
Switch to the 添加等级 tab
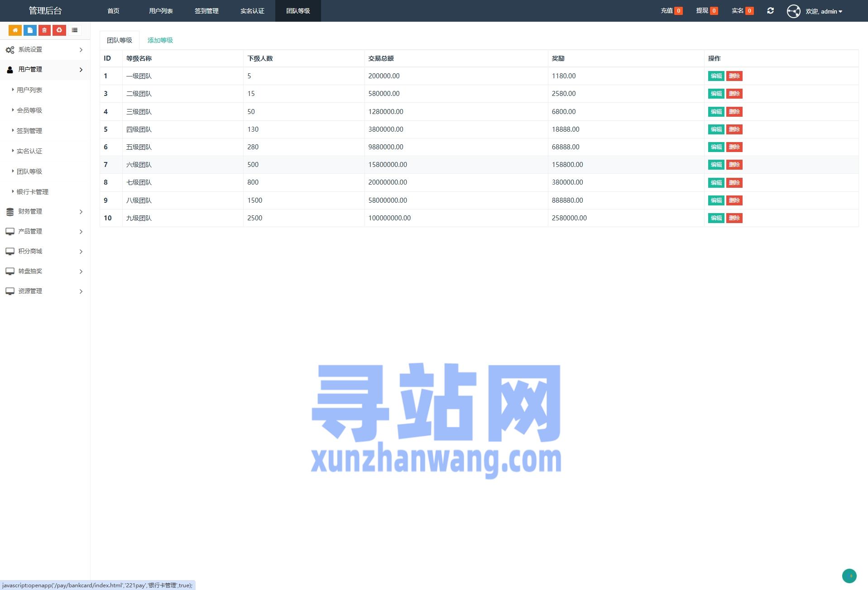(160, 40)
